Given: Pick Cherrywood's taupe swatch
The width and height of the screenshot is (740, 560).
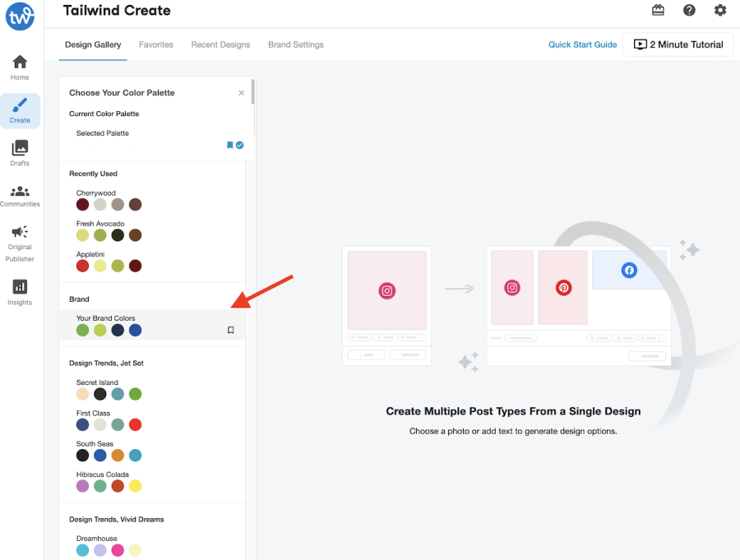Looking at the screenshot, I should [x=118, y=205].
